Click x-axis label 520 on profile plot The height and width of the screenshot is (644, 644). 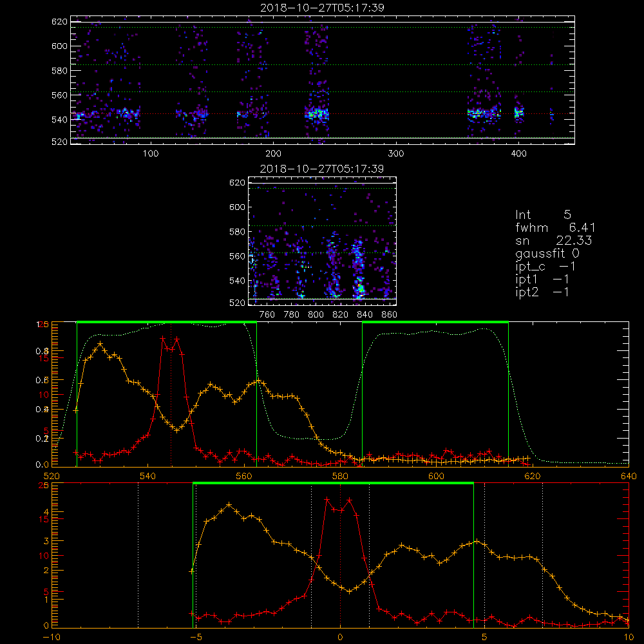(x=52, y=477)
